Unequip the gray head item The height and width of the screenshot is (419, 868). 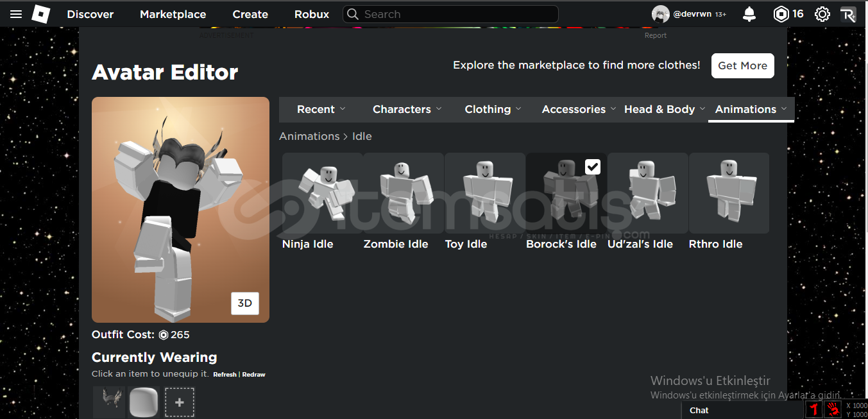(144, 402)
